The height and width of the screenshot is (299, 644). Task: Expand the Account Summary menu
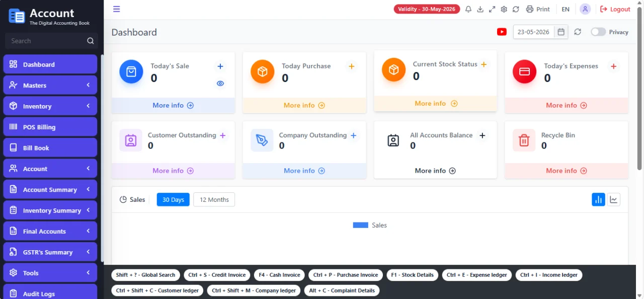(50, 190)
